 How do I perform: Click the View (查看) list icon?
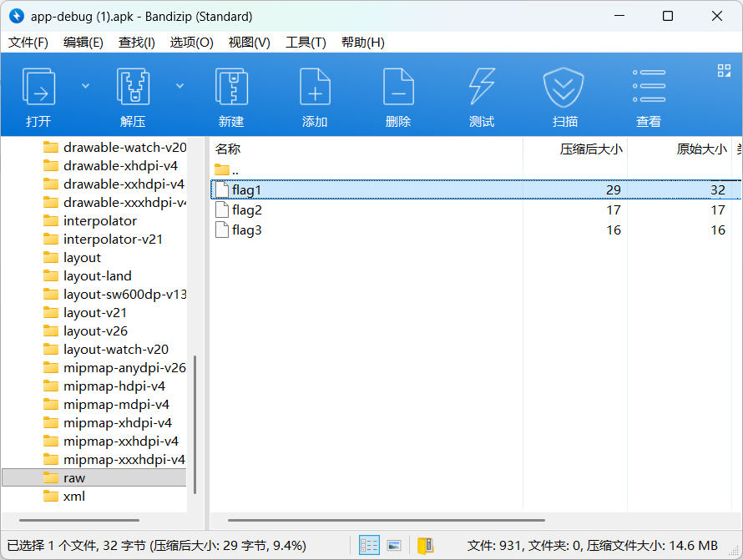coord(649,86)
